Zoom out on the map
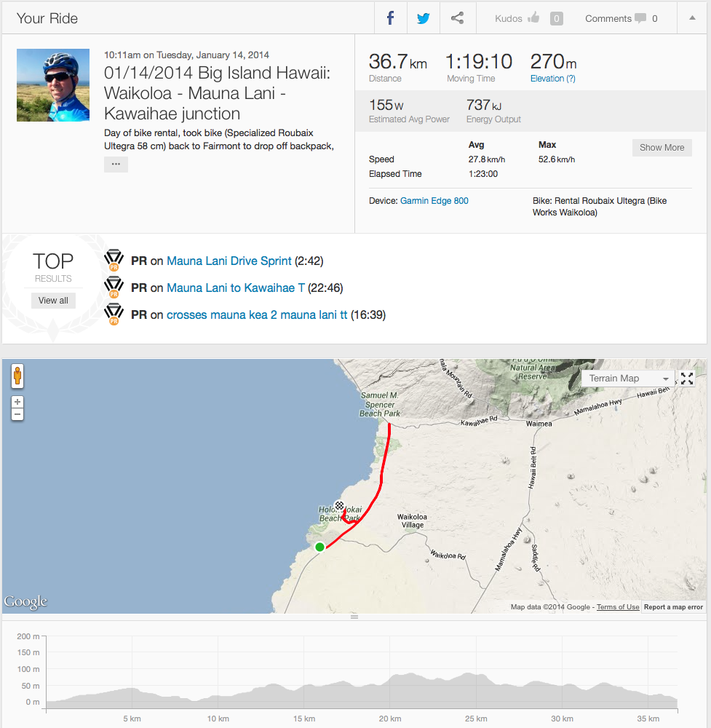Viewport: 711px width, 728px height. pyautogui.click(x=17, y=414)
